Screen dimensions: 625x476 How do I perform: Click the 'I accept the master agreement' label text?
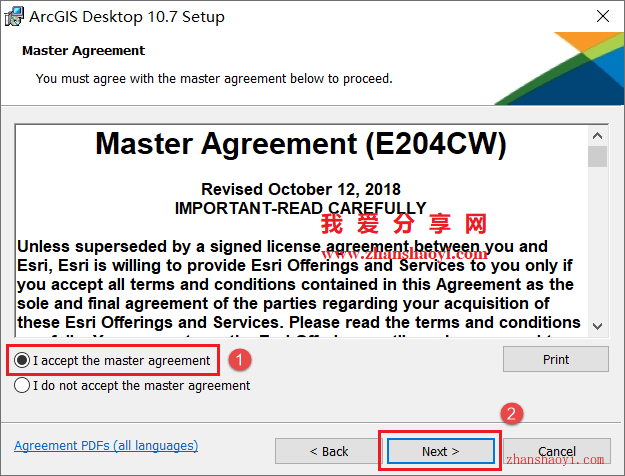121,360
